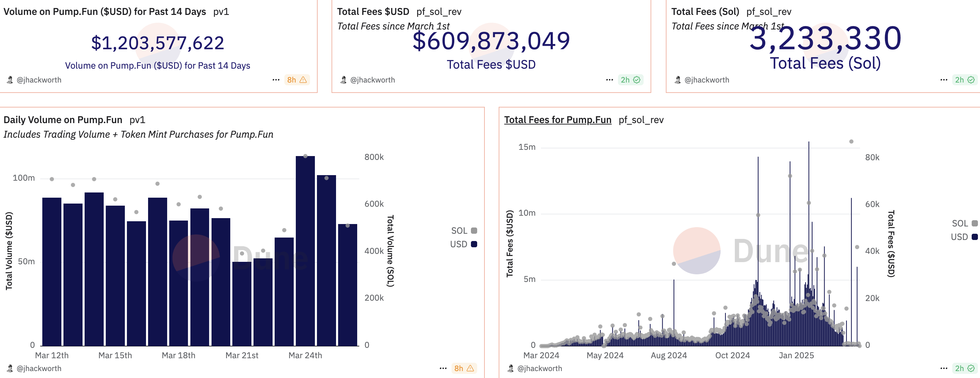Click 2h verified badge on Total Fees chart

click(x=964, y=368)
